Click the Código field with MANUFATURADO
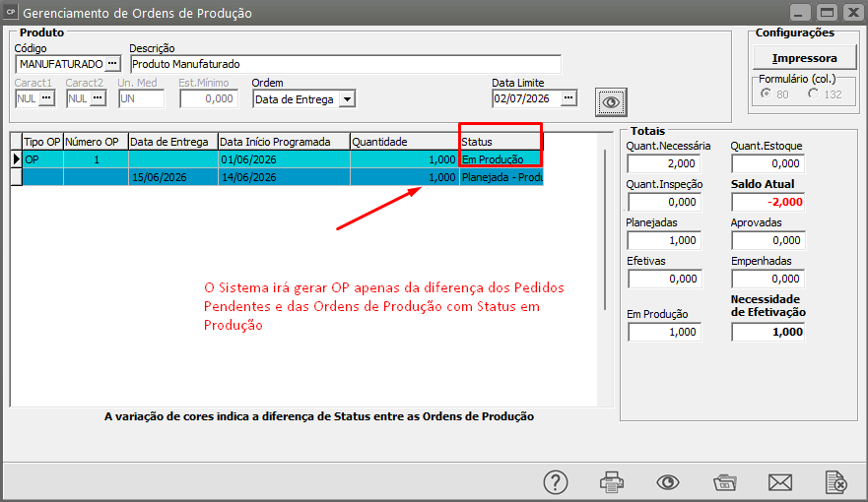868x502 pixels. pyautogui.click(x=60, y=64)
